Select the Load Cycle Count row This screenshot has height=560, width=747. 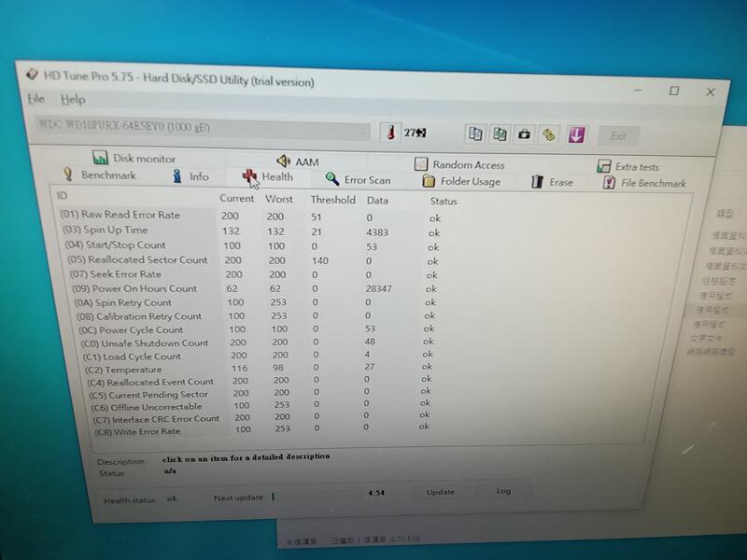click(258, 356)
